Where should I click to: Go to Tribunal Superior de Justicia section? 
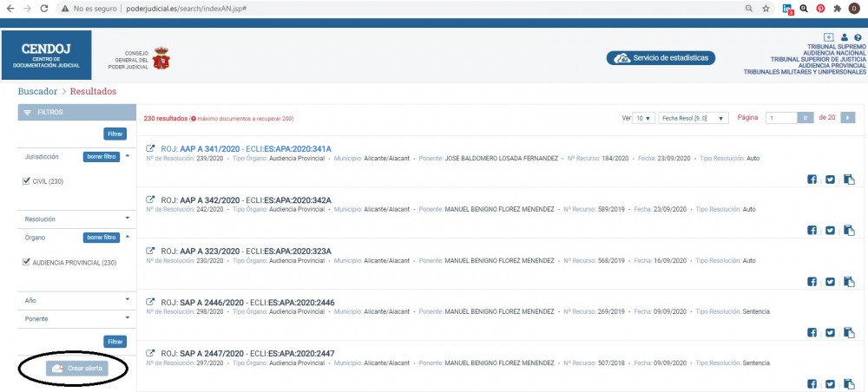click(818, 59)
